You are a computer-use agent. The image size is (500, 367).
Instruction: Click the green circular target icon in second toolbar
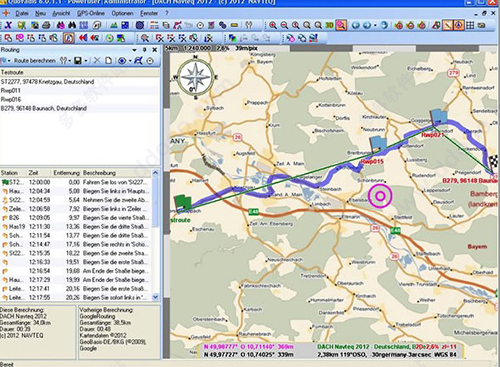109,38
